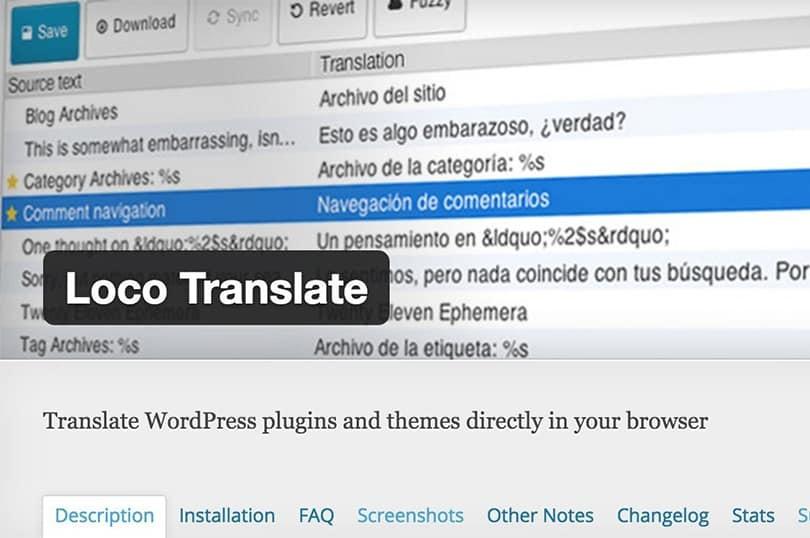810x538 pixels.
Task: Open the Changelog tab
Action: pyautogui.click(x=662, y=516)
